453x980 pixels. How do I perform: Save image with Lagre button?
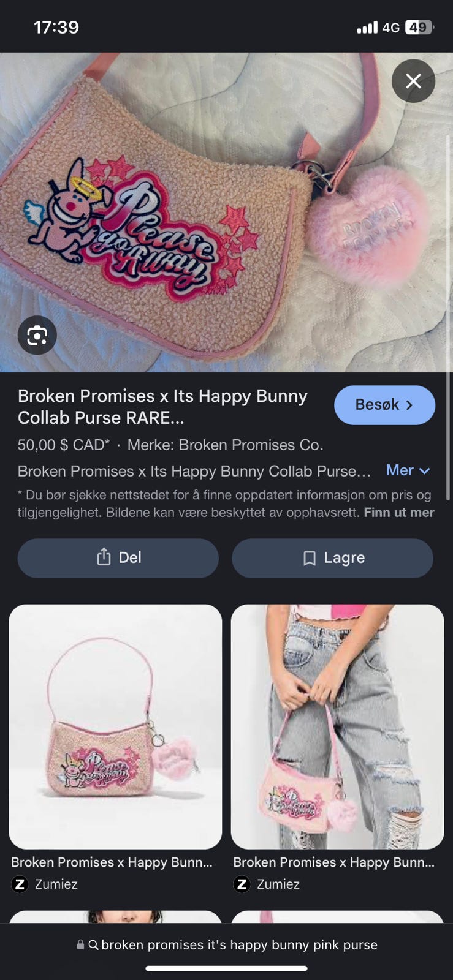tap(332, 558)
